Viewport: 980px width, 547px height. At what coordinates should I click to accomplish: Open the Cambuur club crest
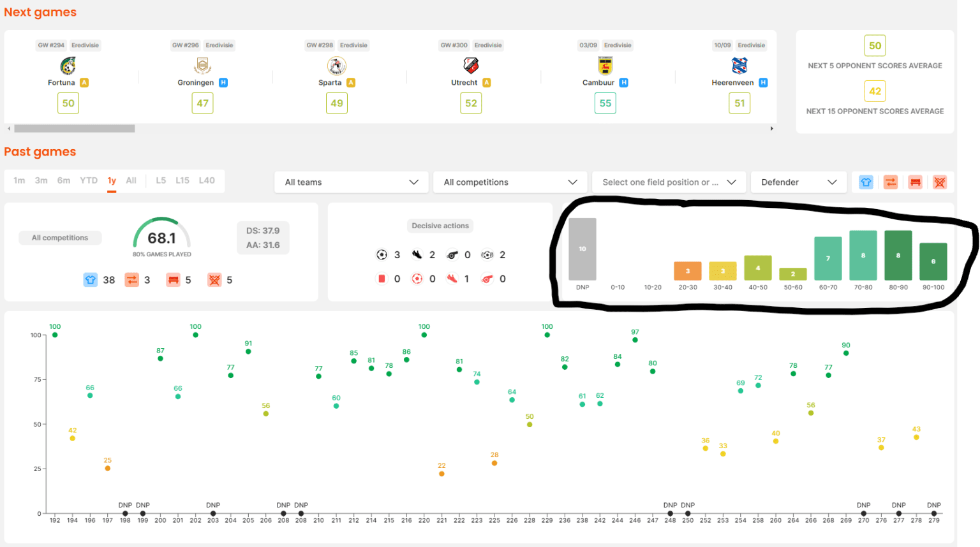point(605,66)
